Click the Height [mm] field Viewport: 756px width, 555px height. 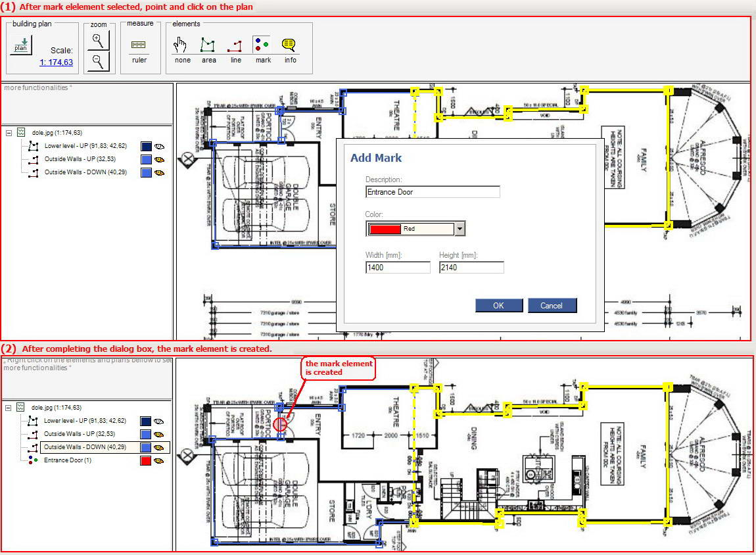pyautogui.click(x=471, y=268)
